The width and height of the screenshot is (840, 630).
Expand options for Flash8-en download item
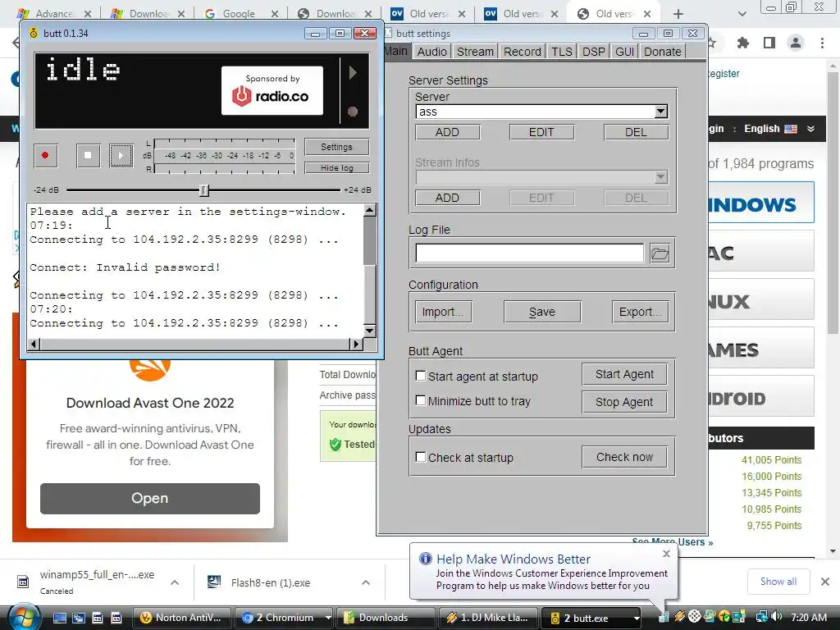click(366, 582)
